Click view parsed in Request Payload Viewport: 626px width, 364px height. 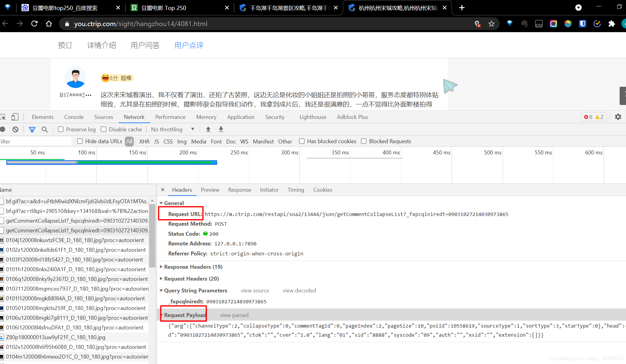click(234, 315)
